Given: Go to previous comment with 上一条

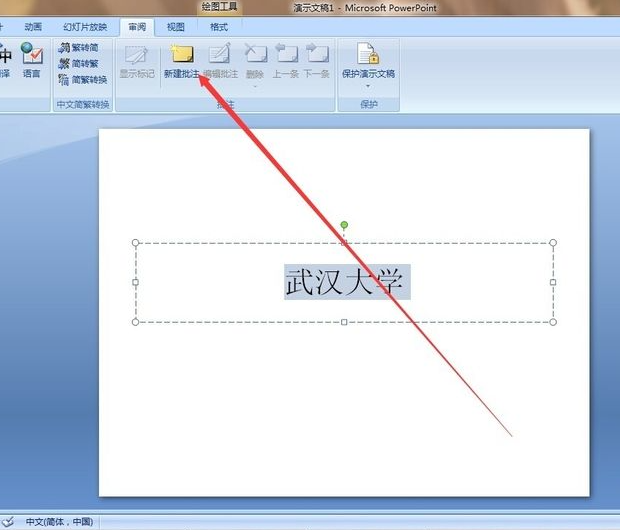Looking at the screenshot, I should click(x=286, y=55).
